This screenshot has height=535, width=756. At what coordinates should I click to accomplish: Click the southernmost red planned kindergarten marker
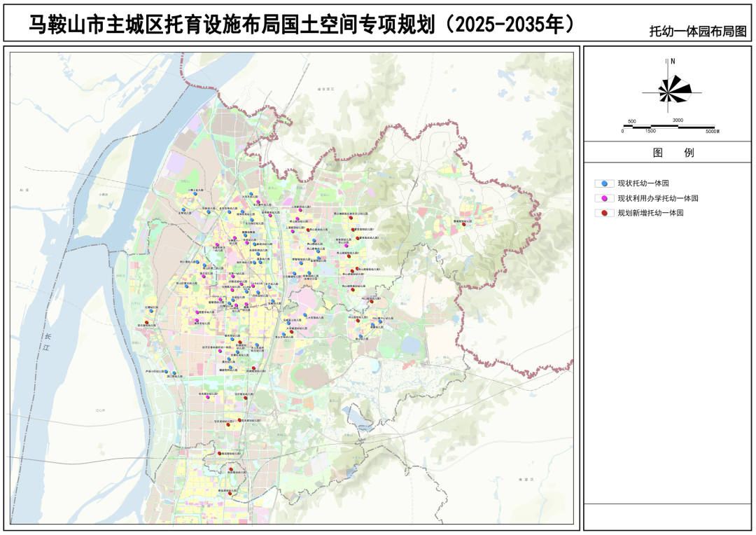click(x=230, y=494)
